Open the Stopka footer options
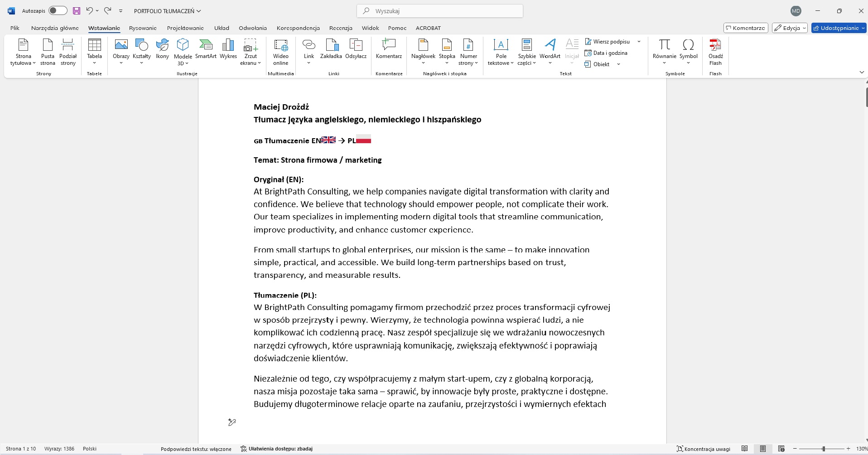 point(447,52)
